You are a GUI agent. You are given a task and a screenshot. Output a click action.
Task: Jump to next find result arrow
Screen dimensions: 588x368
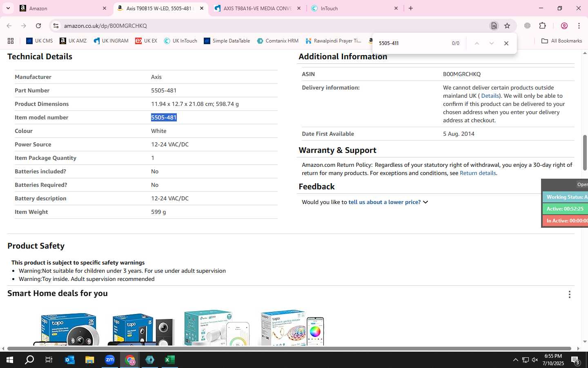492,43
